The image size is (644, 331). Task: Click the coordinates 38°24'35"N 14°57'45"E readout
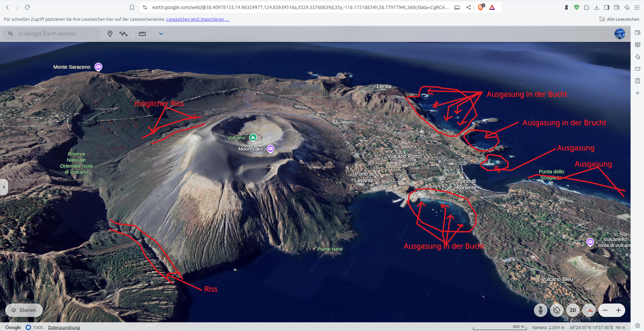pyautogui.click(x=591, y=327)
